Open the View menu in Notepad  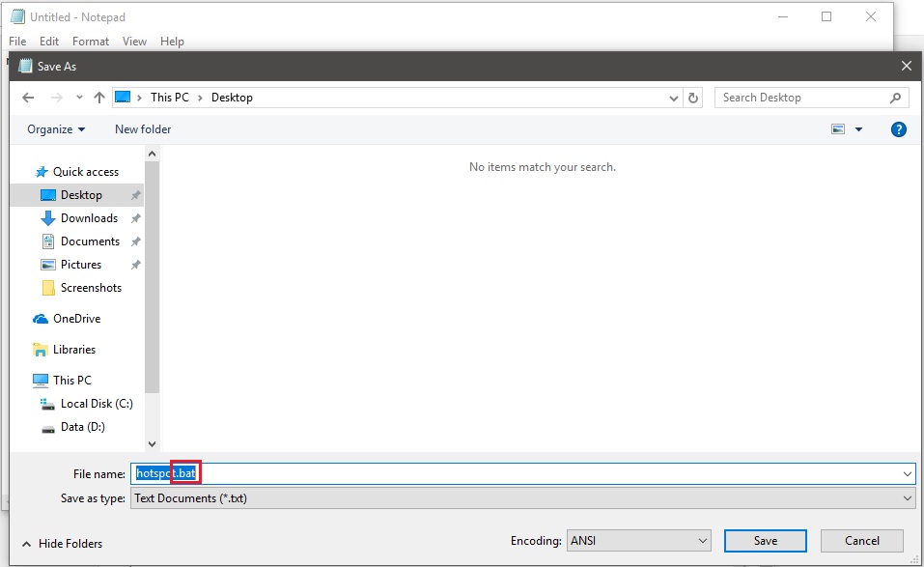pos(134,41)
